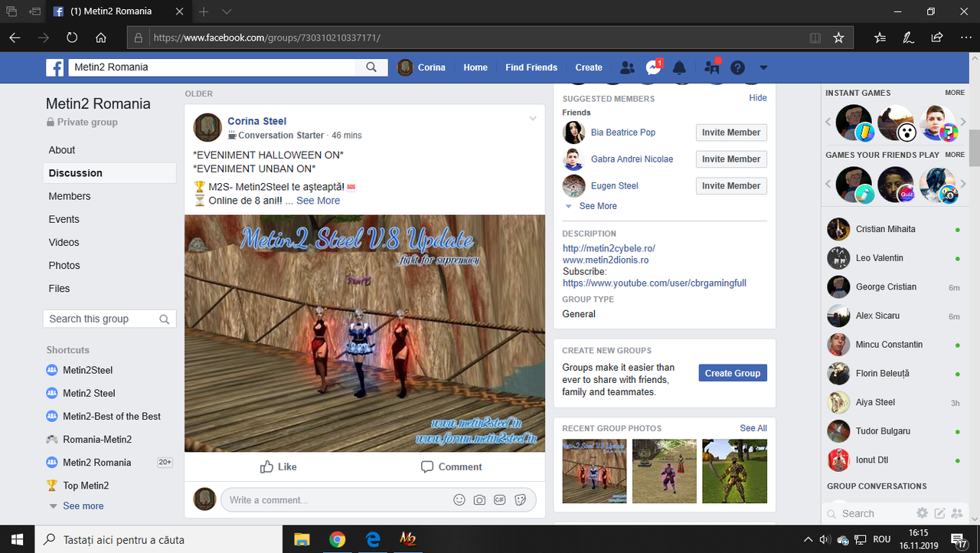The image size is (980, 553).
Task: Invite Gabra Andrei Nicolae as member
Action: [x=731, y=159]
